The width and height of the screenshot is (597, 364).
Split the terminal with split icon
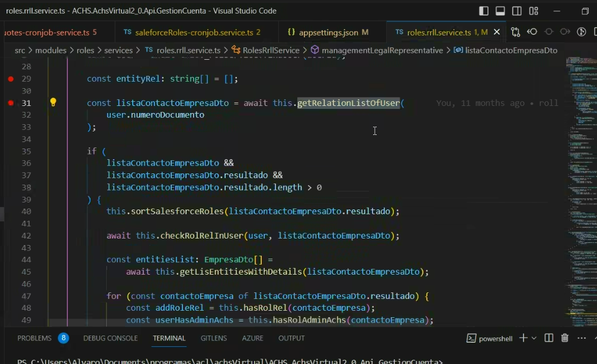548,338
